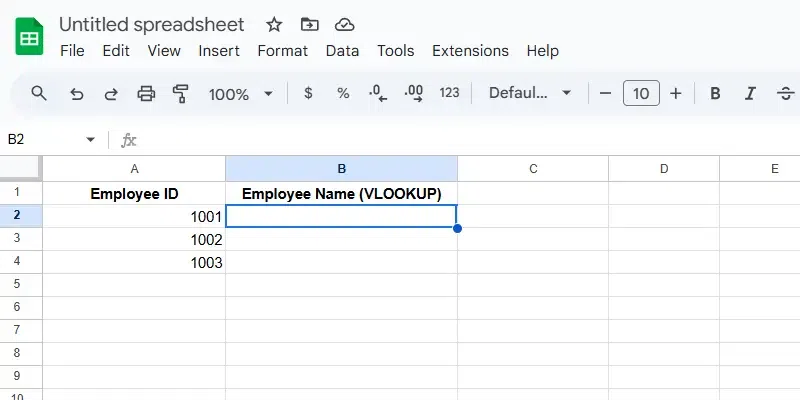This screenshot has height=400, width=800.
Task: Toggle bold formatting
Action: pyautogui.click(x=715, y=93)
